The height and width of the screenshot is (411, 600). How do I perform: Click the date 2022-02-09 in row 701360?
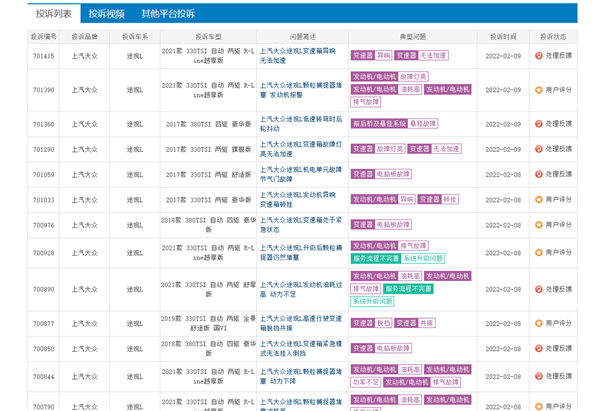[x=503, y=124]
